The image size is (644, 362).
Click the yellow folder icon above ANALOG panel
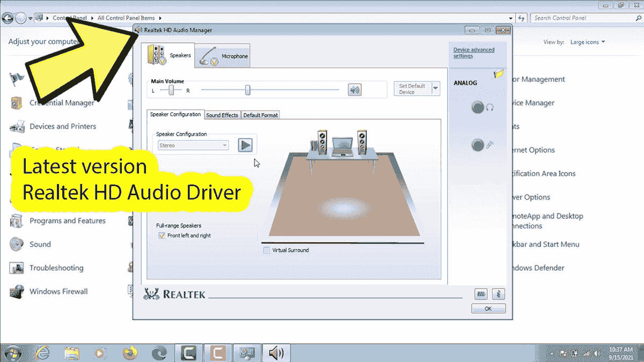coord(500,74)
